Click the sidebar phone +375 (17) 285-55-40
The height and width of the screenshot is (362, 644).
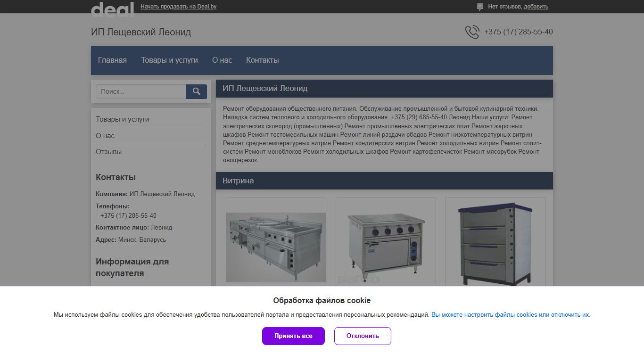click(x=128, y=216)
